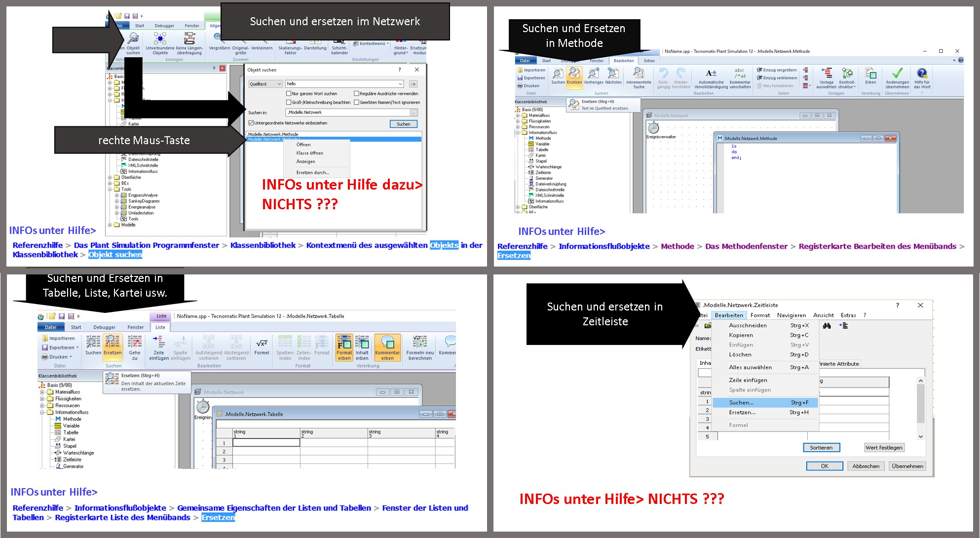980x538 pixels.
Task: Toggle the Inhalt erben ribbon button
Action: pos(362,347)
